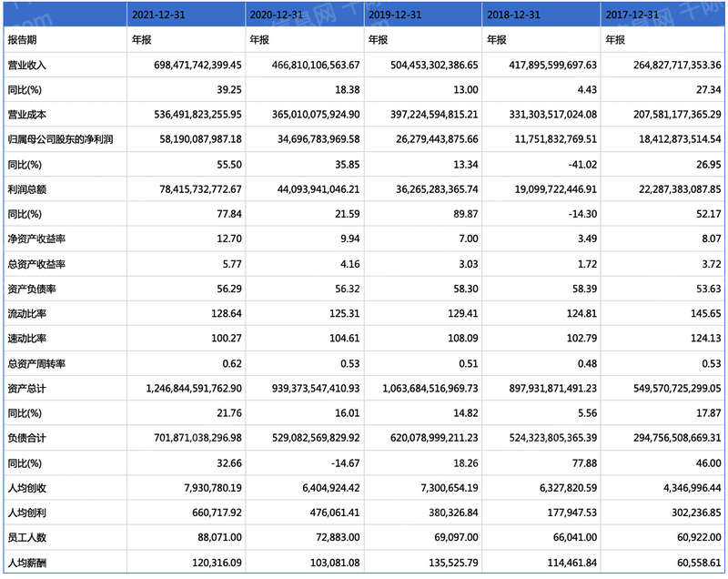Click employee count 60,922.00
This screenshot has width=728, height=579.
[699, 538]
